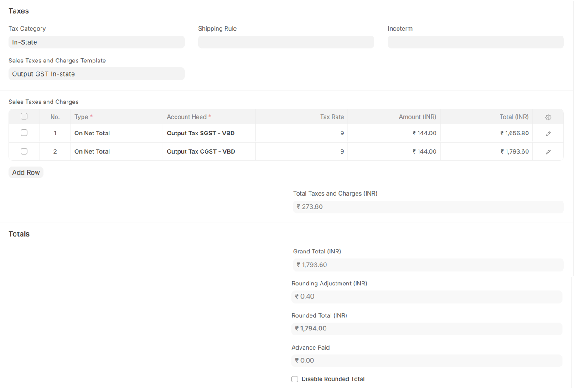This screenshot has height=392, width=579.
Task: Enable Disable Rounded Total checkbox
Action: [x=295, y=379]
